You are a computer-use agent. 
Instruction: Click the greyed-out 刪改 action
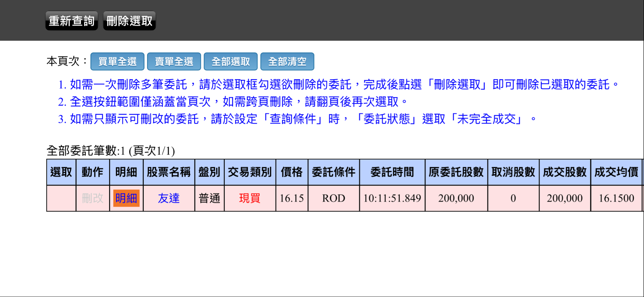pos(93,198)
